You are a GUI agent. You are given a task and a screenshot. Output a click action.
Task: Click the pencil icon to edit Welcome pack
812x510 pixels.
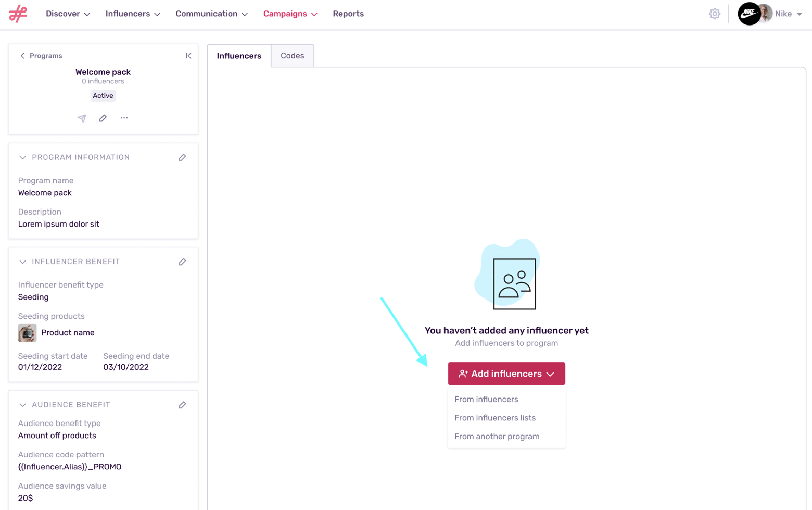pos(103,118)
